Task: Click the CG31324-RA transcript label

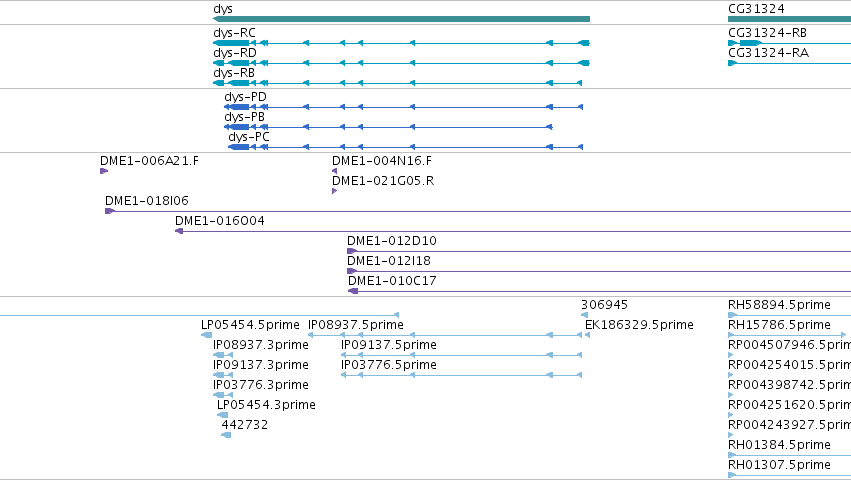Action: pos(768,53)
